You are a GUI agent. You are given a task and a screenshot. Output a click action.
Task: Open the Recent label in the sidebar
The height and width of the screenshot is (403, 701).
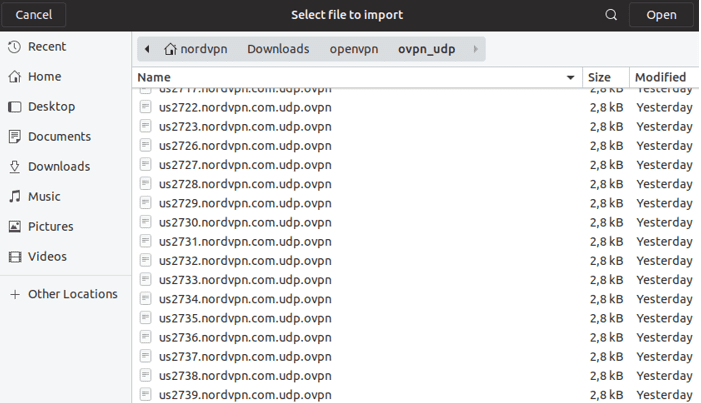coord(47,47)
